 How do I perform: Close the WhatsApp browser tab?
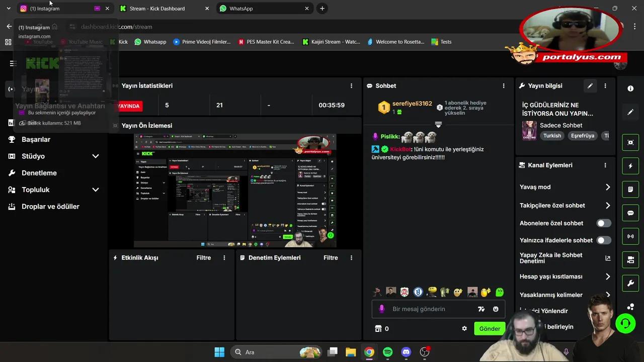point(307,9)
